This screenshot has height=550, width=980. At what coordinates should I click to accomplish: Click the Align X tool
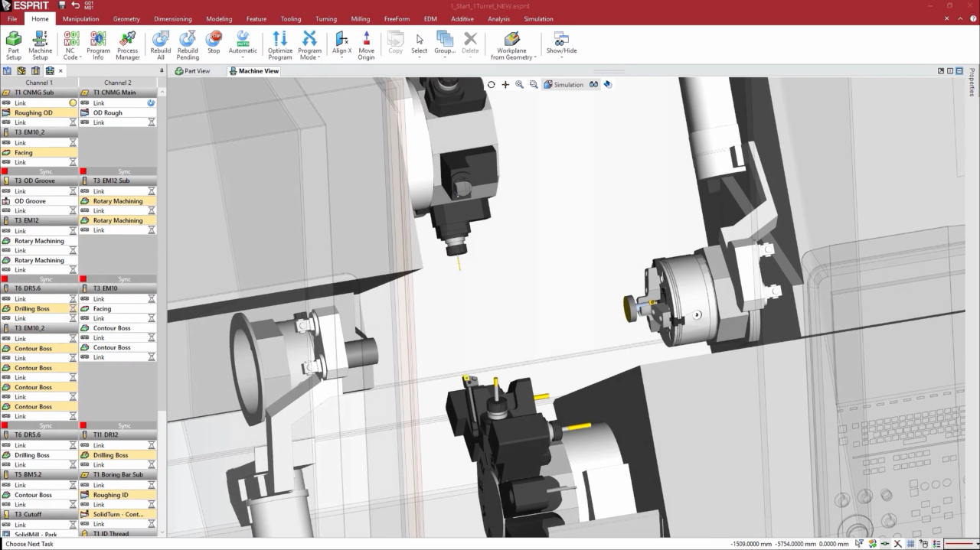(341, 43)
